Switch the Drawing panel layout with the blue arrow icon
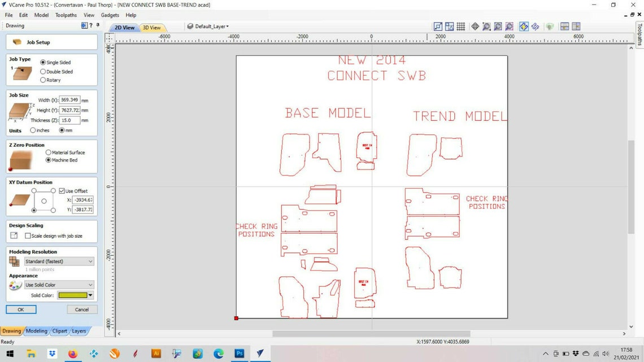The image size is (644, 362). (84, 25)
